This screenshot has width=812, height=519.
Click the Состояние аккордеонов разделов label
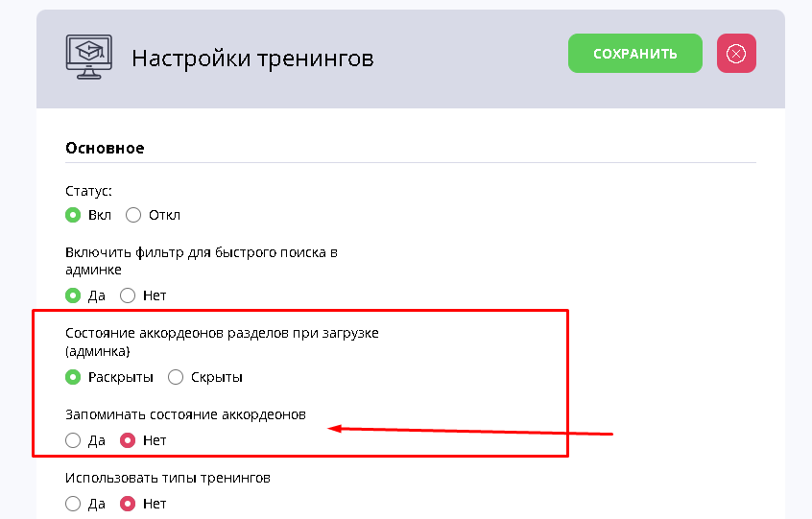coord(222,333)
